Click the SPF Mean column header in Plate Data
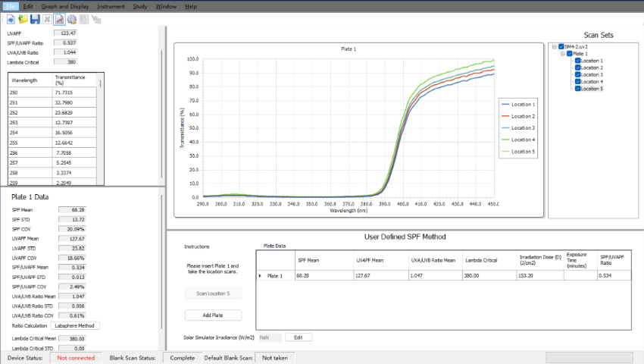Viewport: 644px width, 364px height. tap(324, 260)
